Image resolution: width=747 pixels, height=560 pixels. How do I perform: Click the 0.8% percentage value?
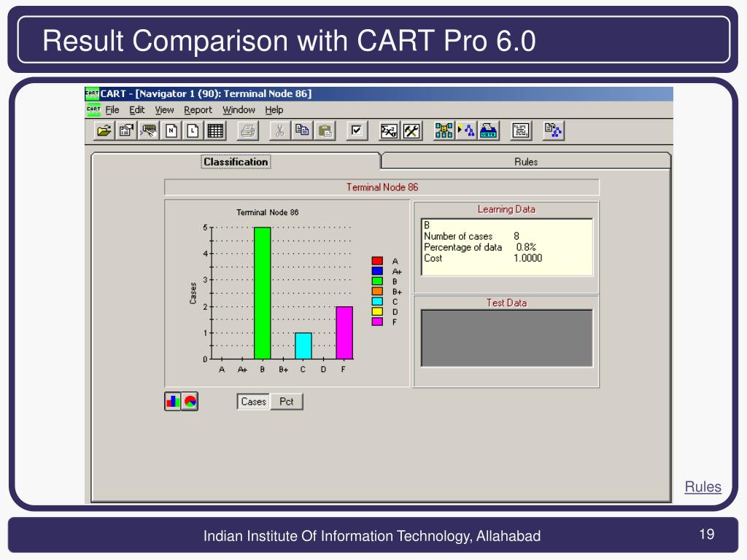(526, 247)
